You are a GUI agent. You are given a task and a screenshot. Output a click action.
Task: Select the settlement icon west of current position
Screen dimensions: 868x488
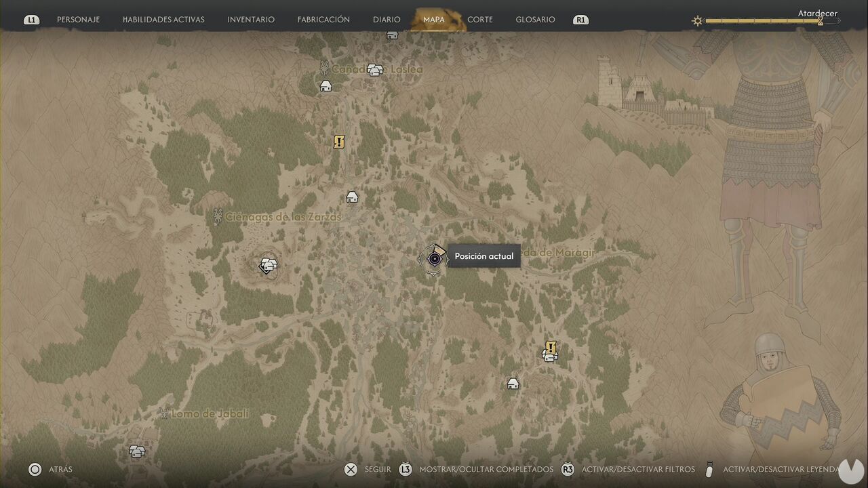tap(268, 265)
